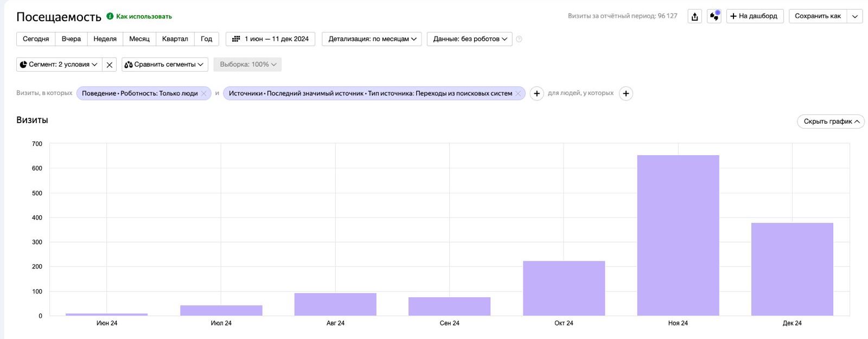Remove the segment with the X button

110,65
